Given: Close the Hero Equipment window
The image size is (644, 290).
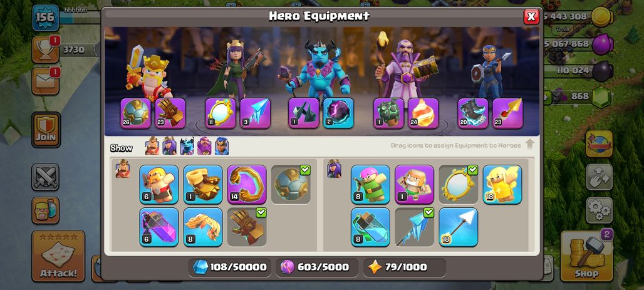Looking at the screenshot, I should (x=531, y=16).
